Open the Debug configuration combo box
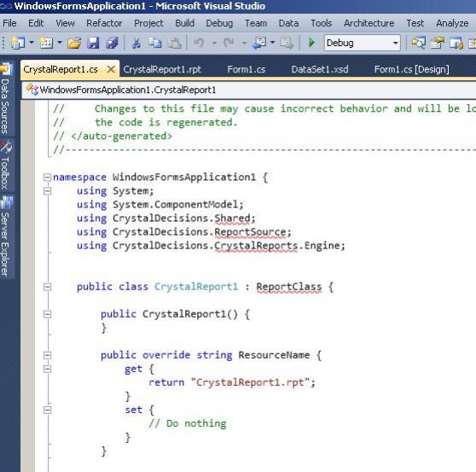The image size is (476, 472). pyautogui.click(x=363, y=43)
